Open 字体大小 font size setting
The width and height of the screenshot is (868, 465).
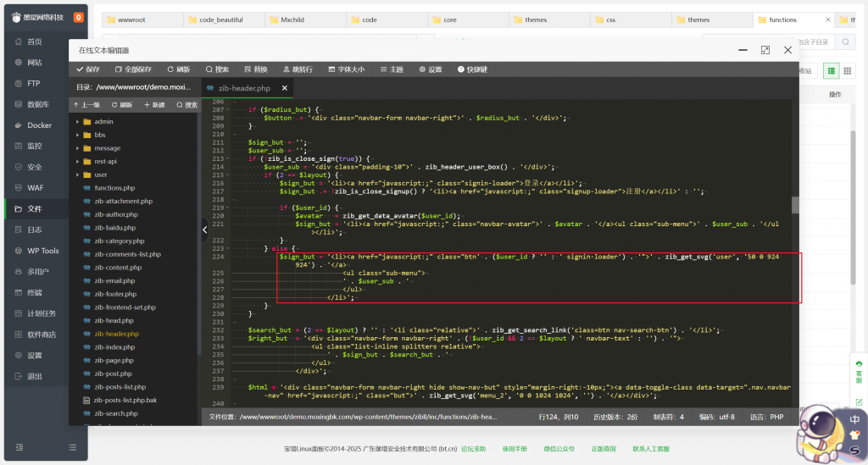click(x=346, y=69)
